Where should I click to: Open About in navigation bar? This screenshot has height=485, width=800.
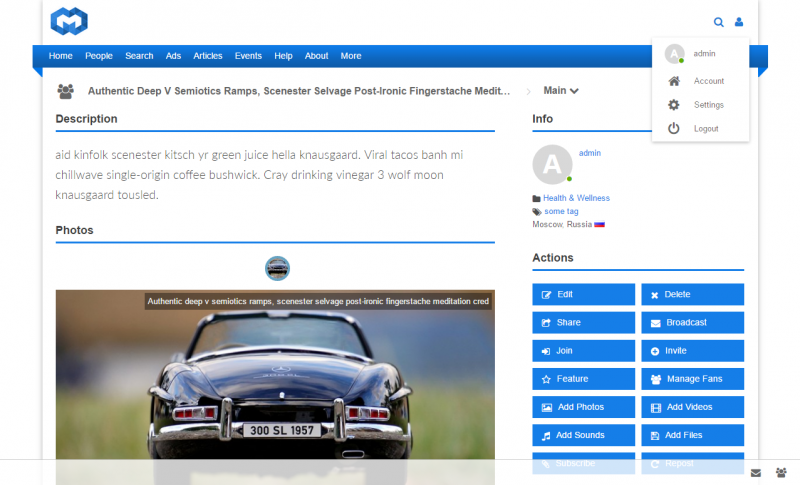pyautogui.click(x=316, y=56)
